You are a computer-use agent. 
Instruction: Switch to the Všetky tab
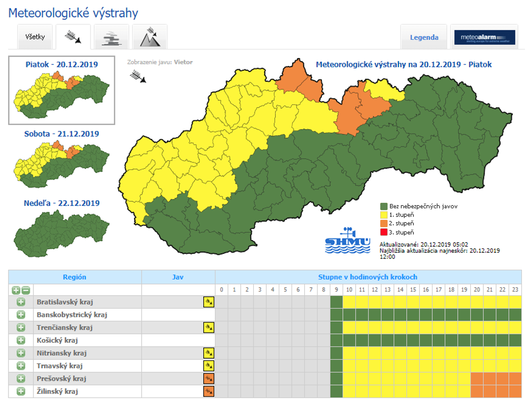(35, 38)
